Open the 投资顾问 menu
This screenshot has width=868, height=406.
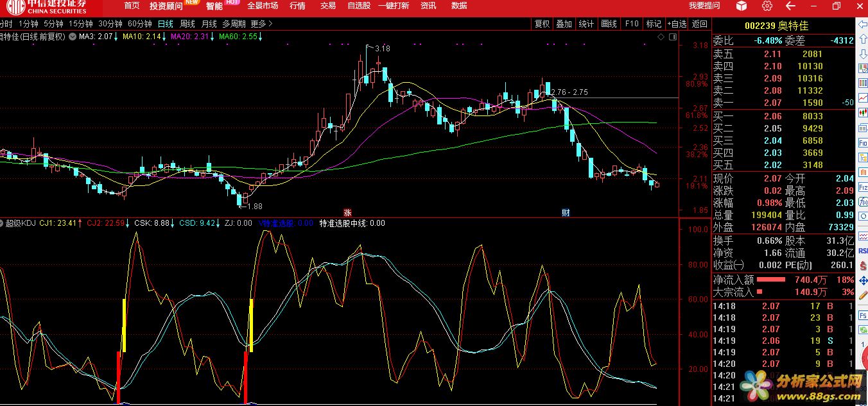pos(166,6)
